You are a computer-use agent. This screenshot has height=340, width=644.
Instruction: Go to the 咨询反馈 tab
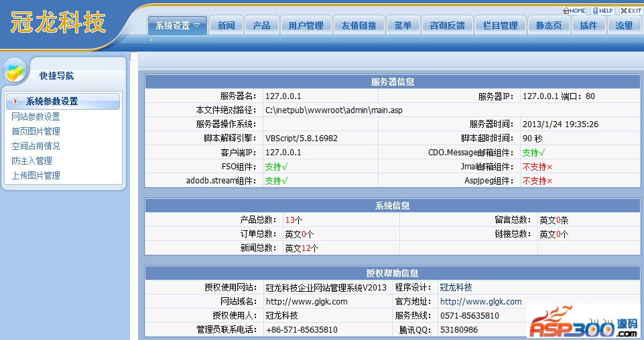tap(447, 25)
